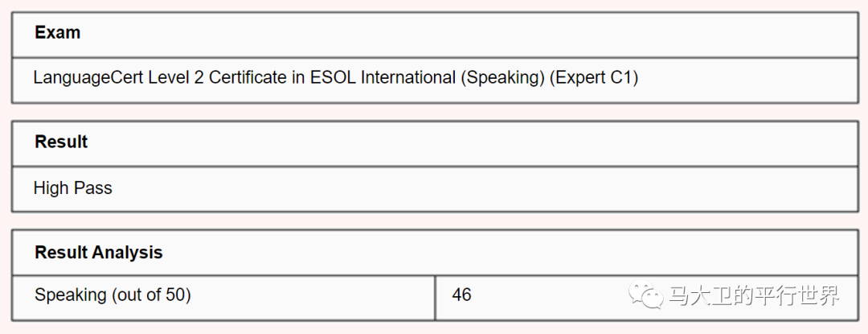Click the word High in the result

coord(51,188)
